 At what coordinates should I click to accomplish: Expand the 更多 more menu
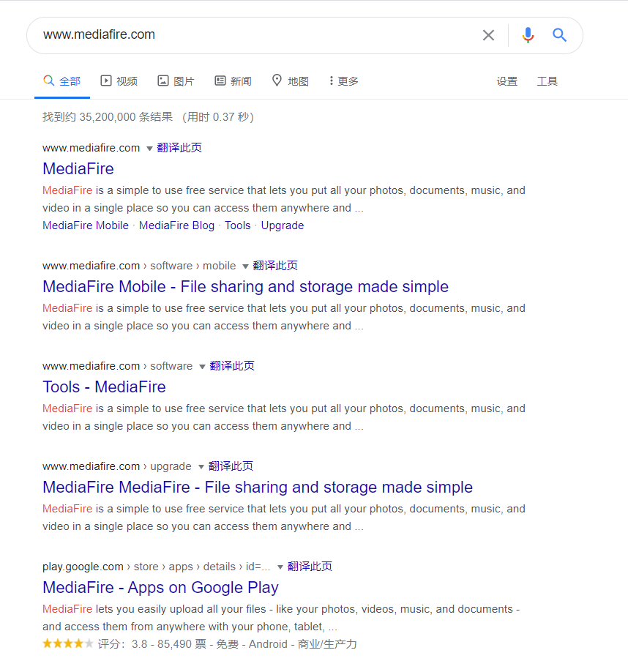click(x=343, y=81)
